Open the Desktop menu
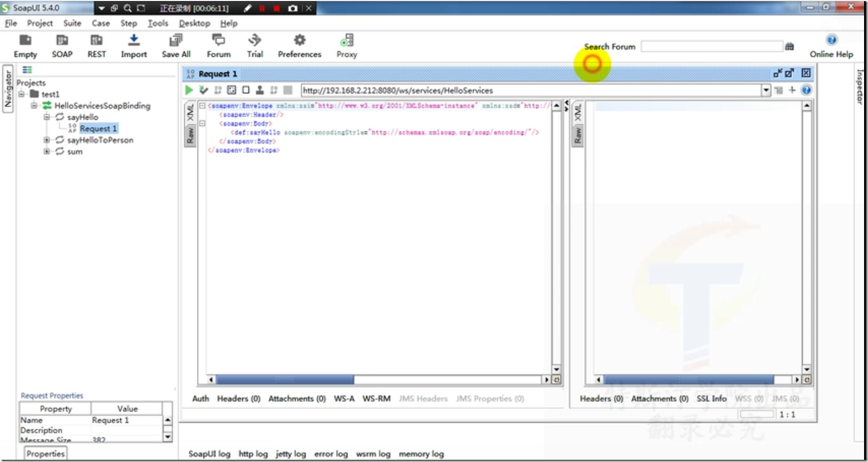 click(194, 23)
